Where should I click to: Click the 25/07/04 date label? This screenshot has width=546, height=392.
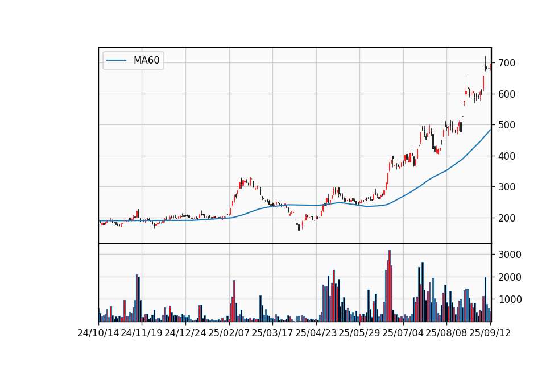click(x=403, y=333)
